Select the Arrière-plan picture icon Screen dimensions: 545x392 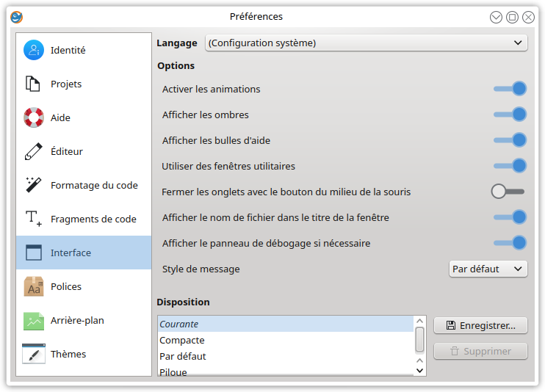pos(34,320)
